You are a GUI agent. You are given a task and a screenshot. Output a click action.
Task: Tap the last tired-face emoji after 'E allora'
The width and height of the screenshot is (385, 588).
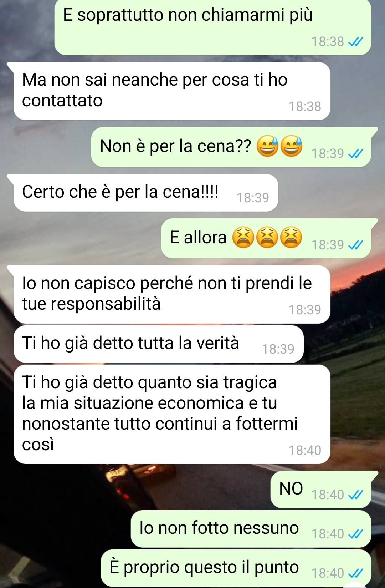[x=291, y=237]
